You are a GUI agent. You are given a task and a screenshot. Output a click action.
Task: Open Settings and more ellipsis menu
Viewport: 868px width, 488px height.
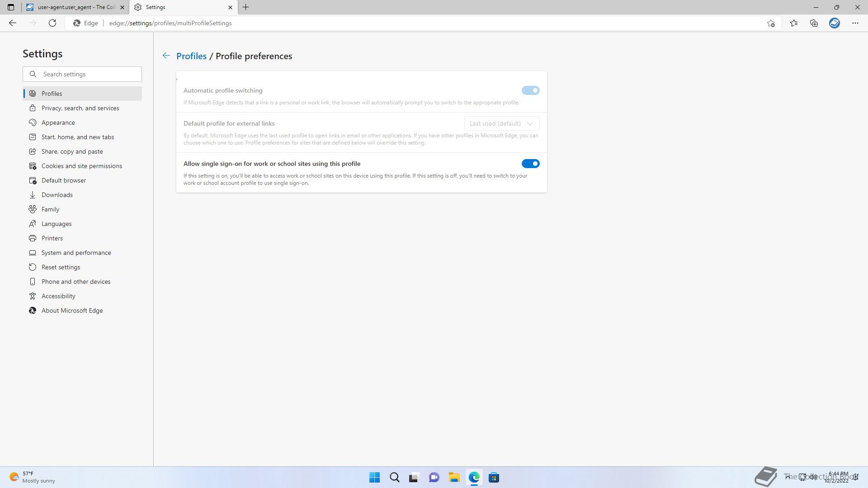click(x=855, y=23)
